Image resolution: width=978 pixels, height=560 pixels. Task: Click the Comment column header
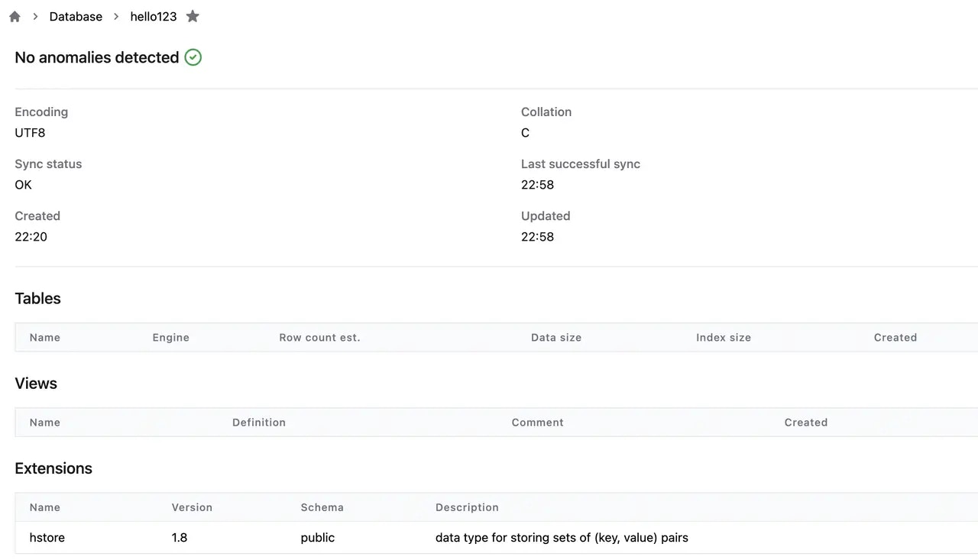[x=538, y=422]
